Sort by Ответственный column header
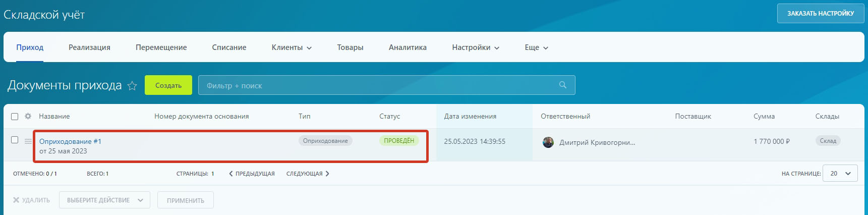The height and width of the screenshot is (215, 868). pos(565,117)
